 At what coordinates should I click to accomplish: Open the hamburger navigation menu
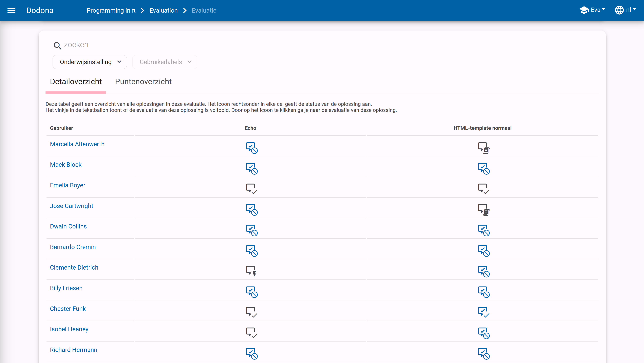point(11,11)
